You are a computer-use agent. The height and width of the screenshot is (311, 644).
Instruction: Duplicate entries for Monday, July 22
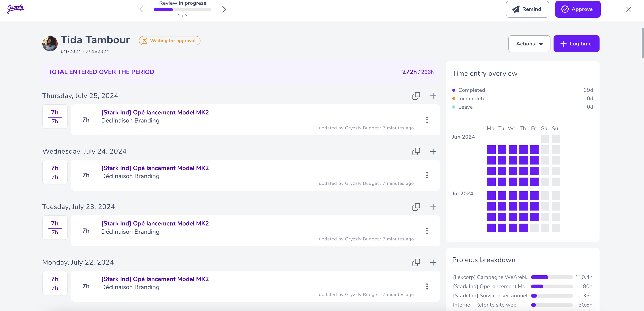coord(416,262)
